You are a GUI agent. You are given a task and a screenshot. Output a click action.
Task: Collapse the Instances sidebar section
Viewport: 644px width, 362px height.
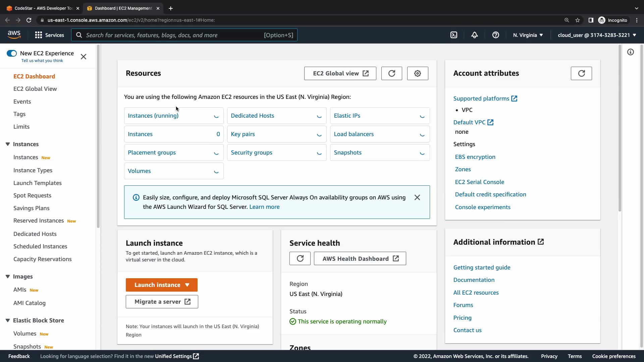[x=8, y=144]
